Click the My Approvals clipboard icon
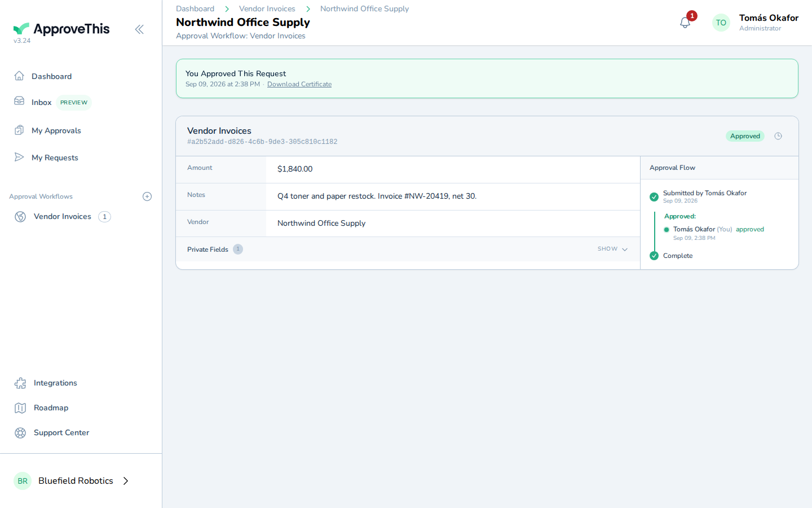This screenshot has width=812, height=508. [x=19, y=130]
